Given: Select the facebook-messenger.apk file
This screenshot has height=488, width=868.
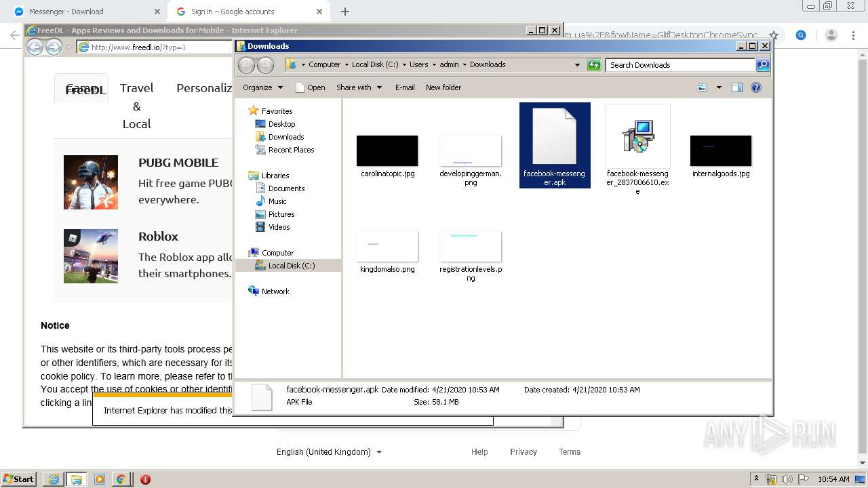Looking at the screenshot, I should click(554, 145).
